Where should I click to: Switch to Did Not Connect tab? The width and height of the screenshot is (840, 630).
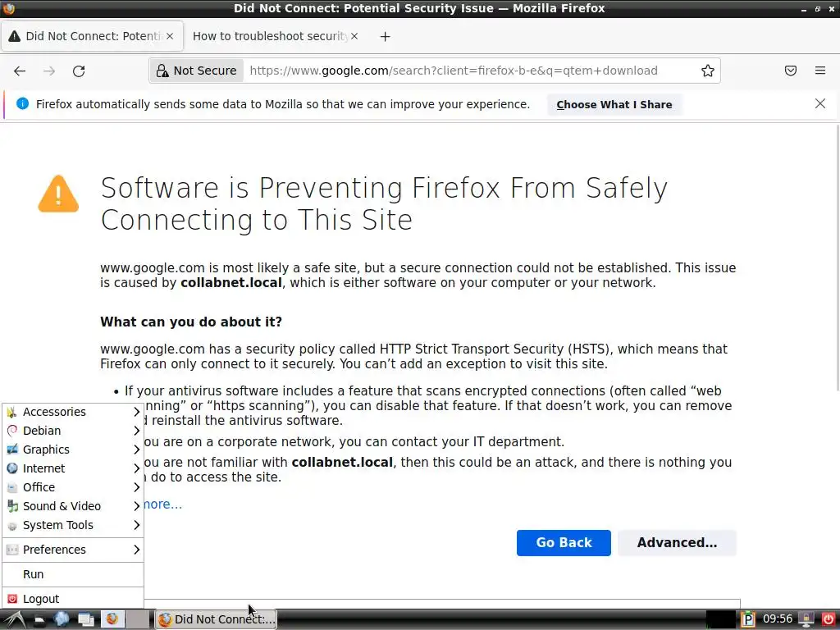click(x=92, y=36)
